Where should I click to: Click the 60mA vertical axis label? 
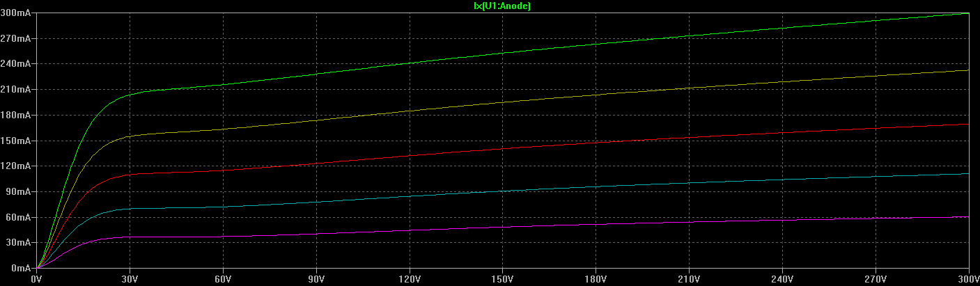tap(17, 217)
